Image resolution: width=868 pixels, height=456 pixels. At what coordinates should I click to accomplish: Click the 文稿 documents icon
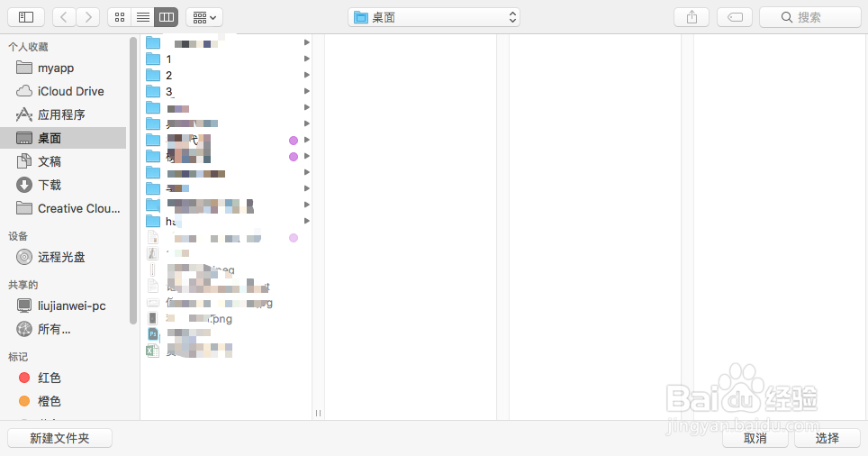tap(23, 161)
